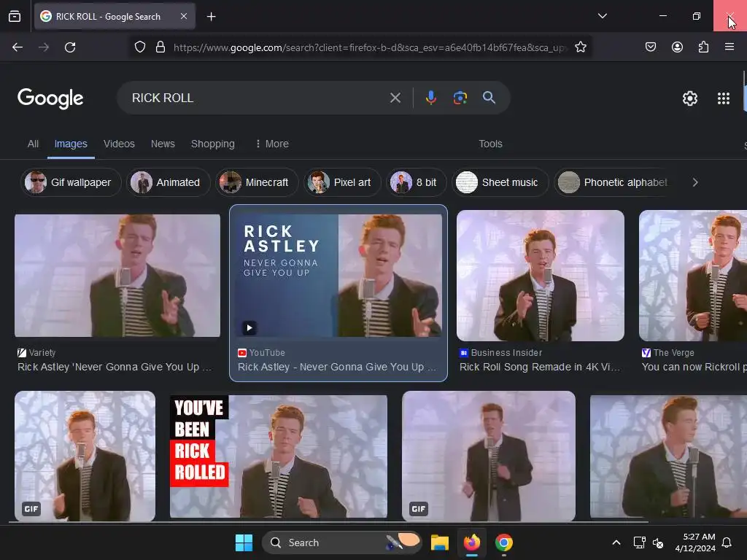Open the search Tools options
Screen dimensions: 747x560
490,144
